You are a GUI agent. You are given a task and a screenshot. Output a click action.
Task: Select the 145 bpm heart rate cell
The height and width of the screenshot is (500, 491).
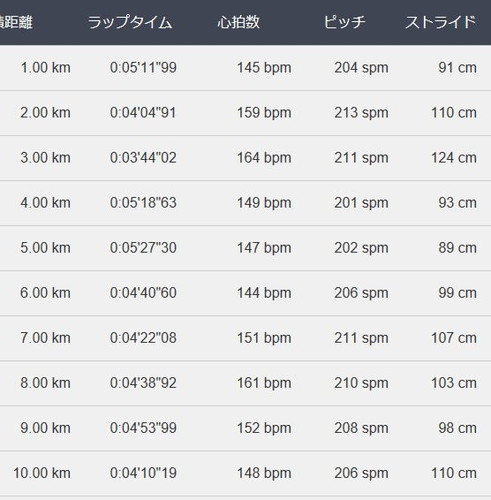click(x=264, y=68)
